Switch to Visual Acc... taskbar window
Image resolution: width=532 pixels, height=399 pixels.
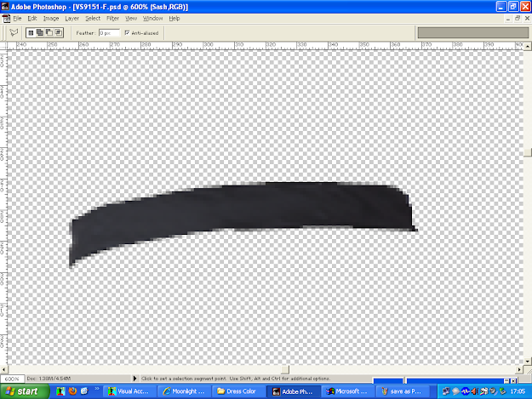129,391
